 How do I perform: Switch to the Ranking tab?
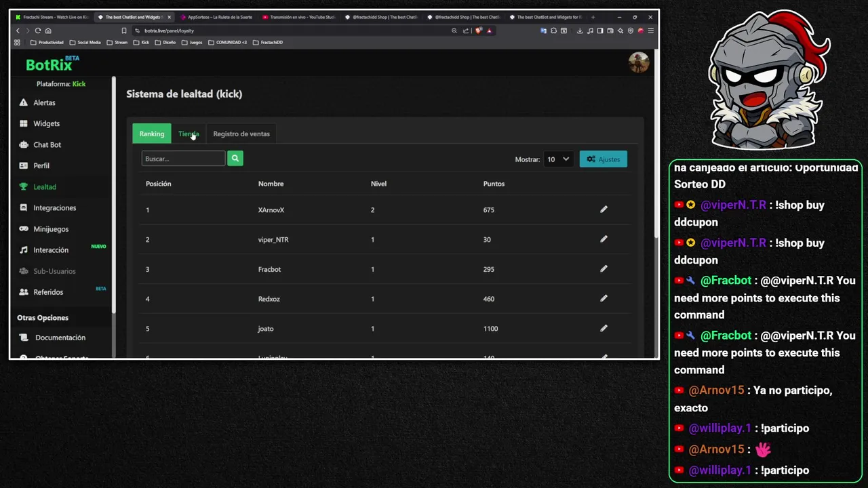click(x=152, y=134)
